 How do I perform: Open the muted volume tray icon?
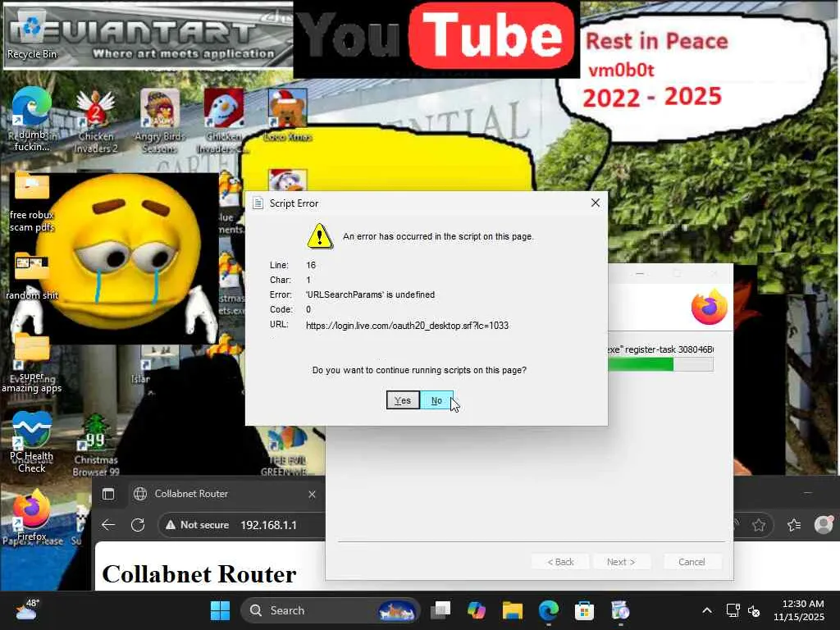tap(754, 610)
